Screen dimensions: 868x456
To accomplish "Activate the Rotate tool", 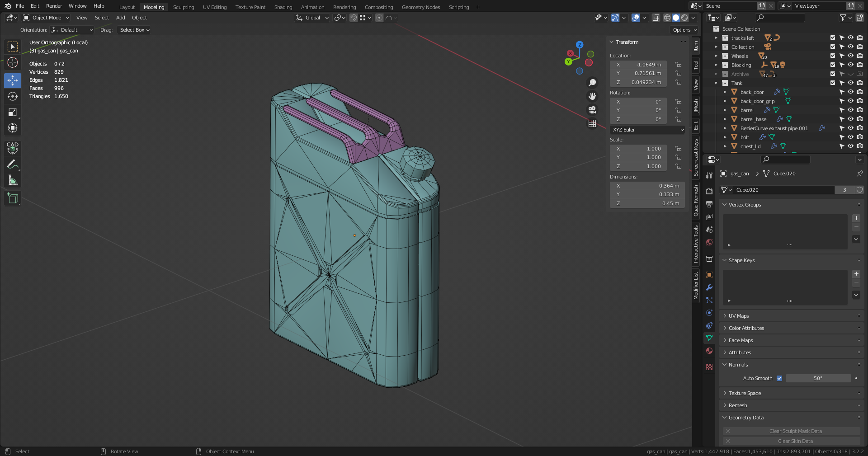I will [13, 96].
